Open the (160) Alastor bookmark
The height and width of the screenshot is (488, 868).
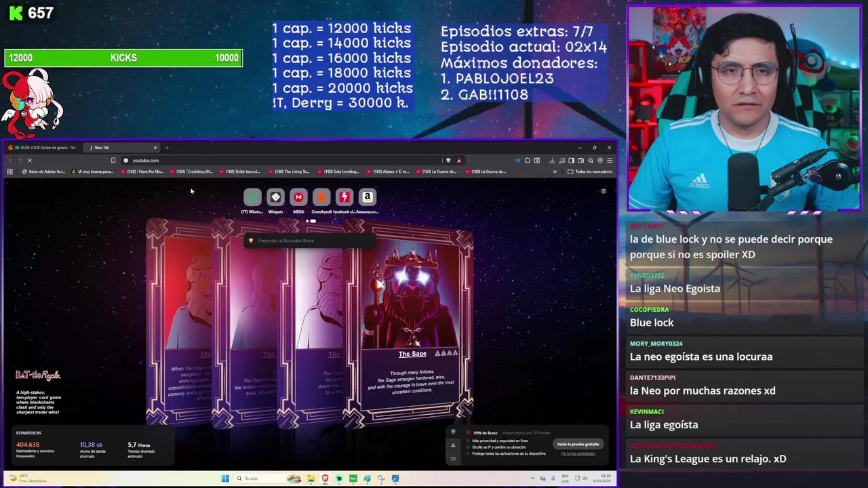(x=387, y=171)
